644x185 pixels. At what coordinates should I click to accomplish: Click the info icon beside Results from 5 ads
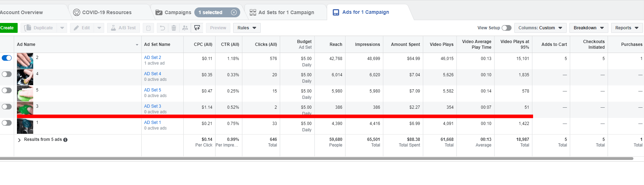[x=65, y=140]
